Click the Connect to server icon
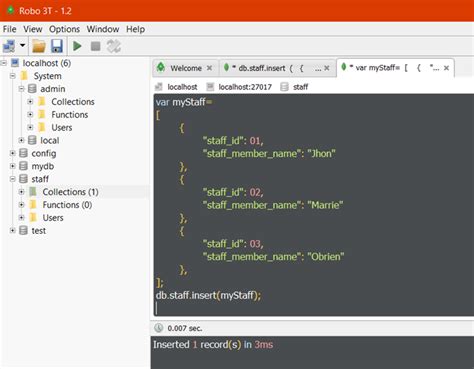This screenshot has width=474, height=369. click(x=9, y=46)
